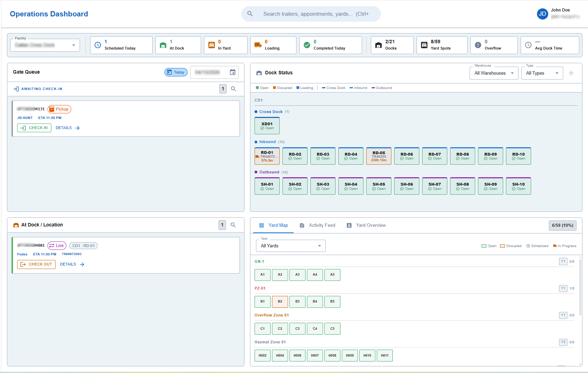Click the star favorite icon in Dock Status
Screen dimensions: 588x373
(571, 73)
